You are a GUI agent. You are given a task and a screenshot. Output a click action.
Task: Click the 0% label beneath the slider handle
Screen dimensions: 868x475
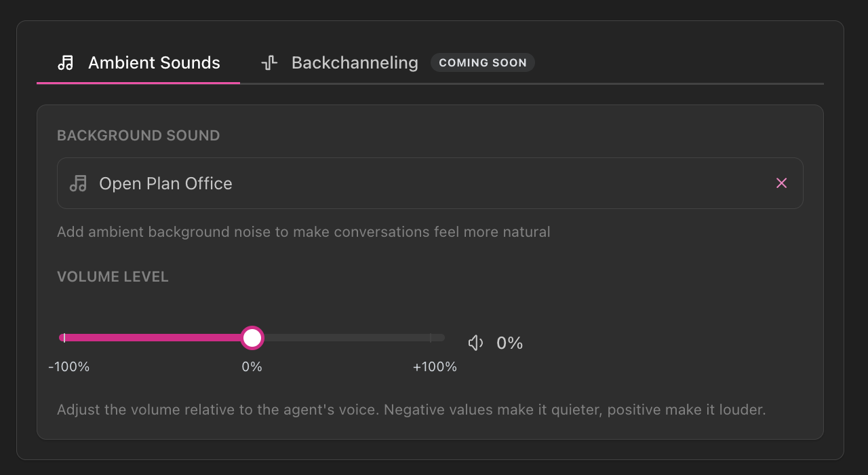(252, 367)
